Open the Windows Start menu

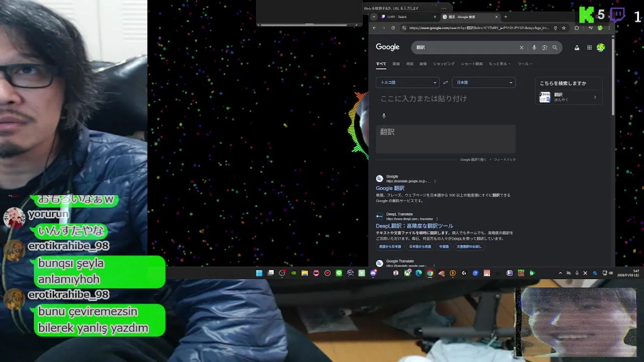[x=259, y=273]
